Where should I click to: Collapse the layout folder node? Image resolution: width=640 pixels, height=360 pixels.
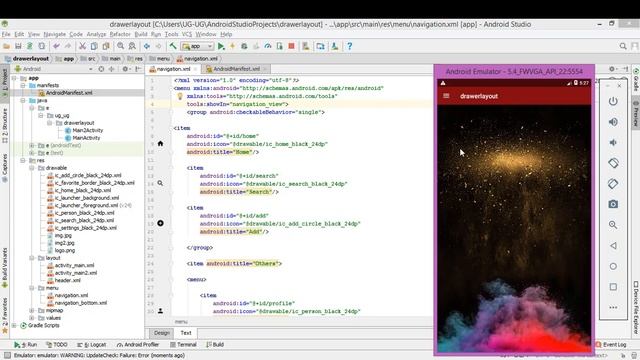[32, 258]
